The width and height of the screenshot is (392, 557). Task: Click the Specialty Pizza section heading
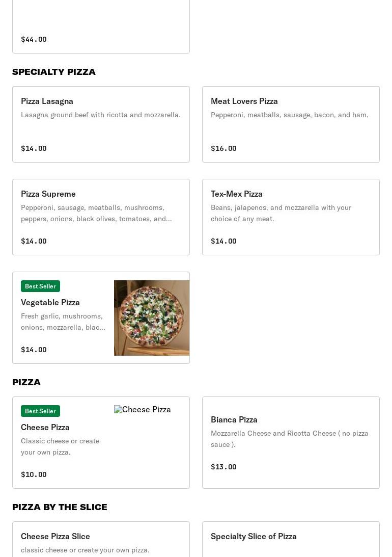(54, 72)
